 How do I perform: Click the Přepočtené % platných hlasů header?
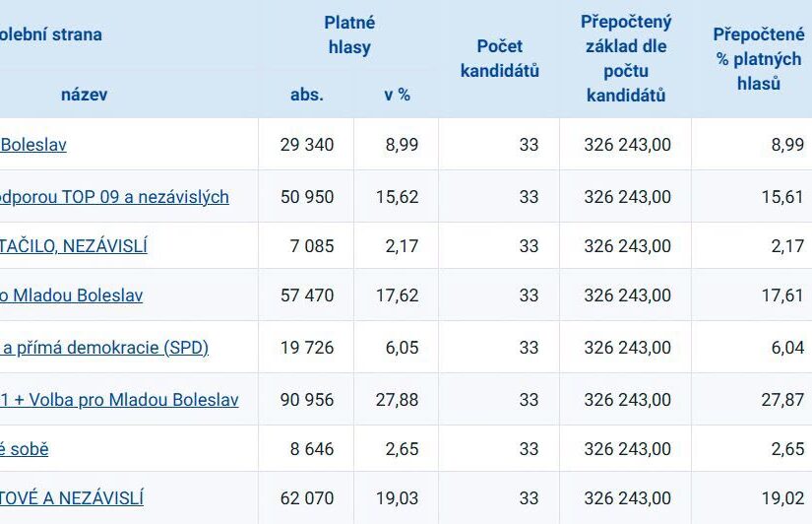(759, 58)
